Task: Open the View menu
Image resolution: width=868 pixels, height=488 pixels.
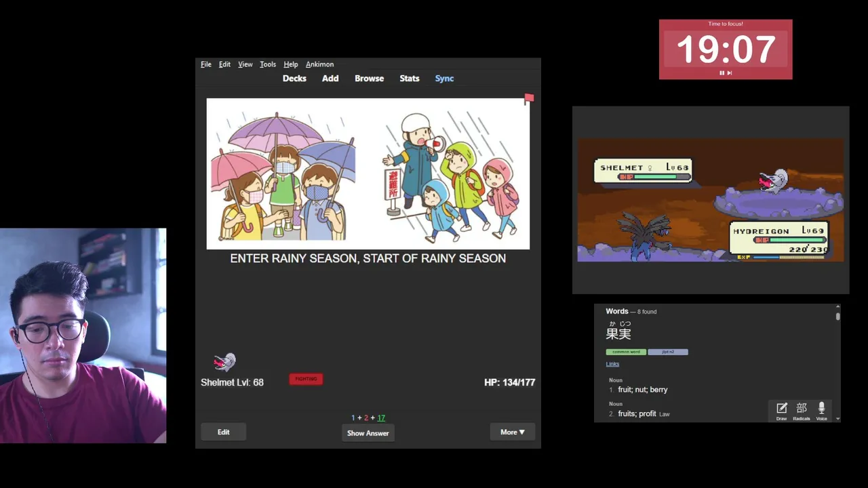Action: [x=245, y=64]
